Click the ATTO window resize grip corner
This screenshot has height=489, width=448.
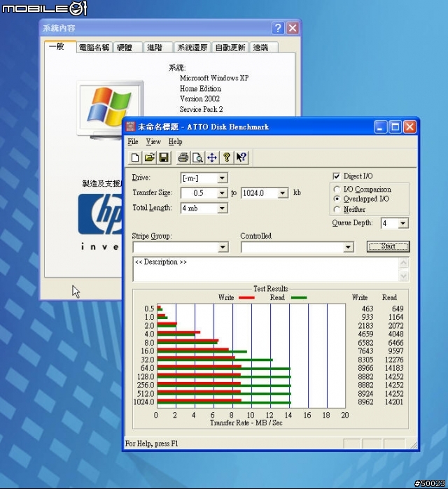click(x=414, y=446)
